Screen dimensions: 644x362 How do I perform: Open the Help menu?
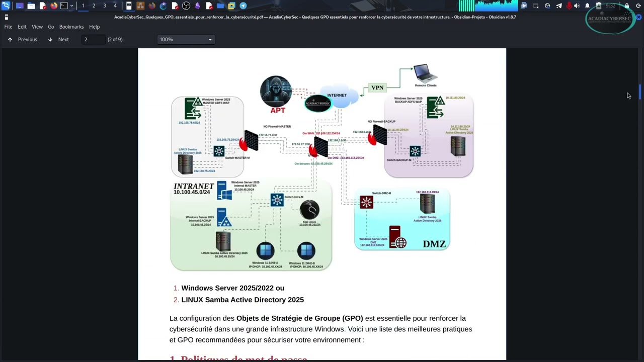click(x=95, y=27)
